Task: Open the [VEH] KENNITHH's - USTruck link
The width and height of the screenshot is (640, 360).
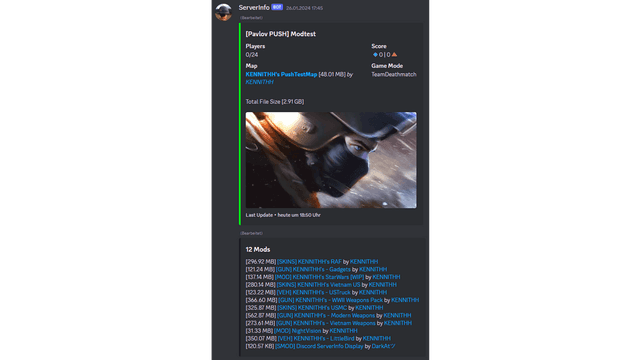Action: click(313, 293)
